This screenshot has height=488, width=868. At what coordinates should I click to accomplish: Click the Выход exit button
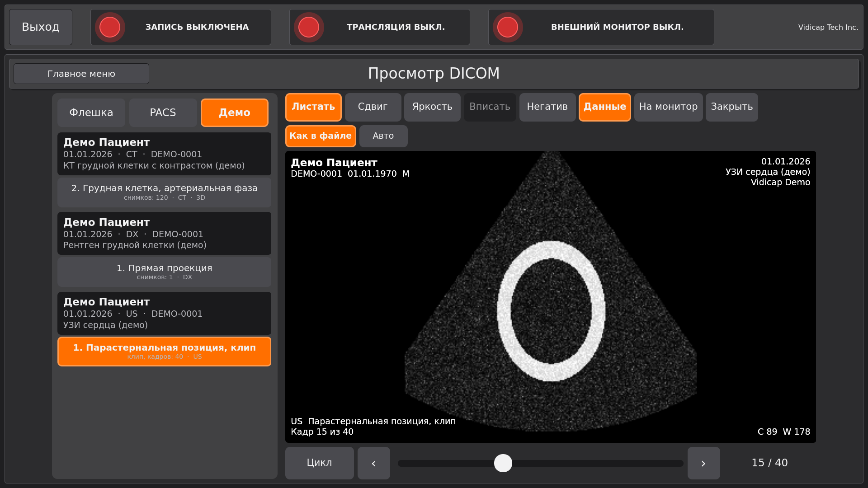[41, 27]
